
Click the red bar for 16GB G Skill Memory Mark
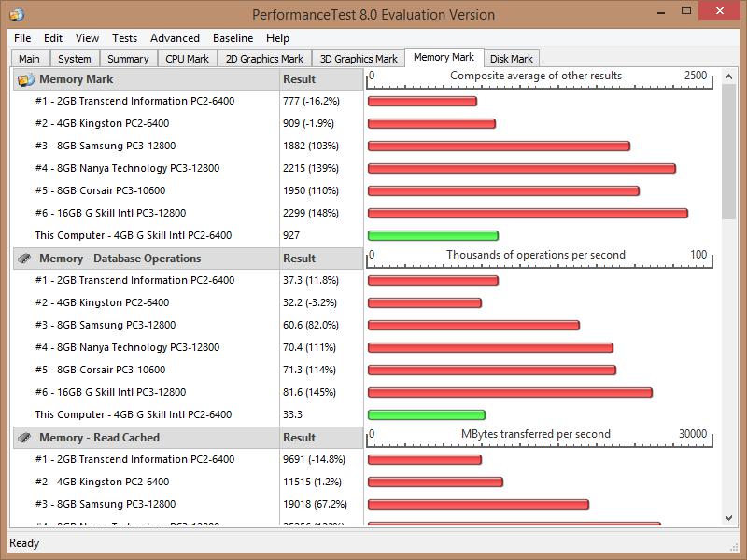coord(528,214)
